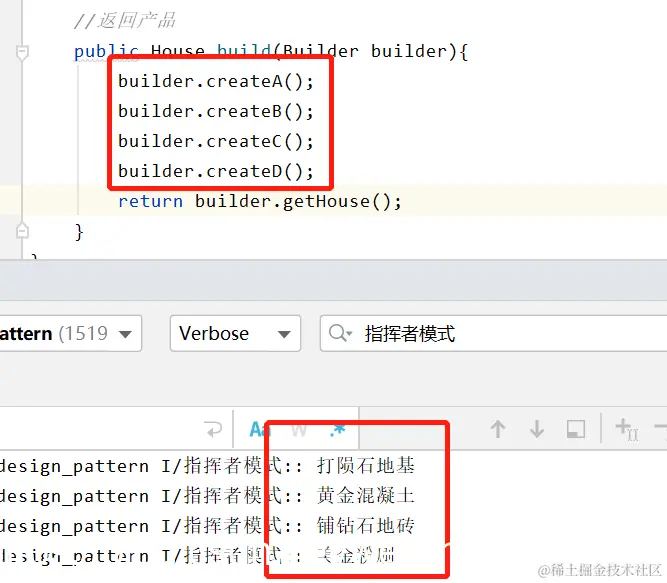
Task: Click the plus add-selection icon in the find bar
Action: pos(627,429)
